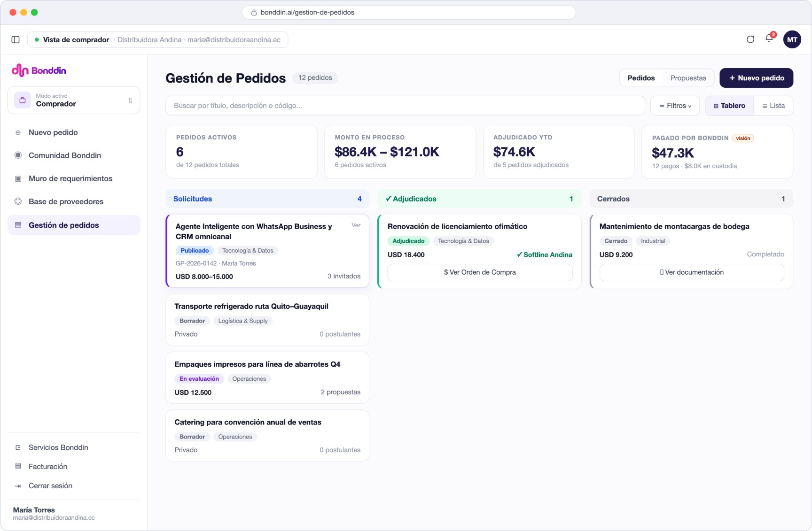Click the Comunidad Bonddin icon
The image size is (812, 531).
coord(18,155)
